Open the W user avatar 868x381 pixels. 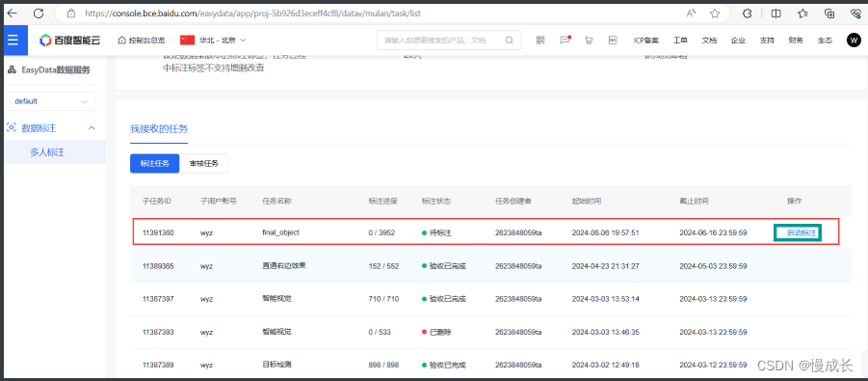coord(855,40)
